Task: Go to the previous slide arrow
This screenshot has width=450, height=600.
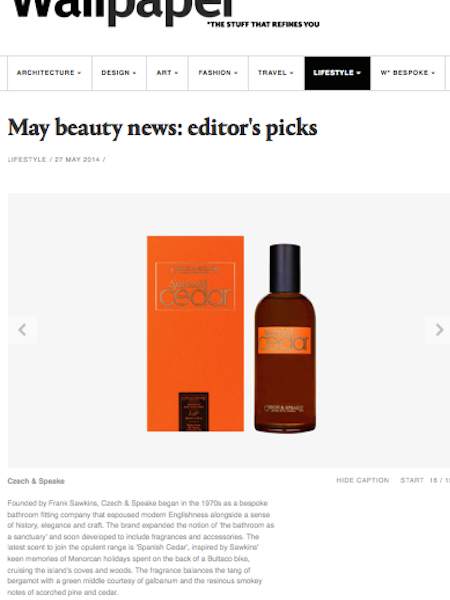Action: pyautogui.click(x=23, y=329)
